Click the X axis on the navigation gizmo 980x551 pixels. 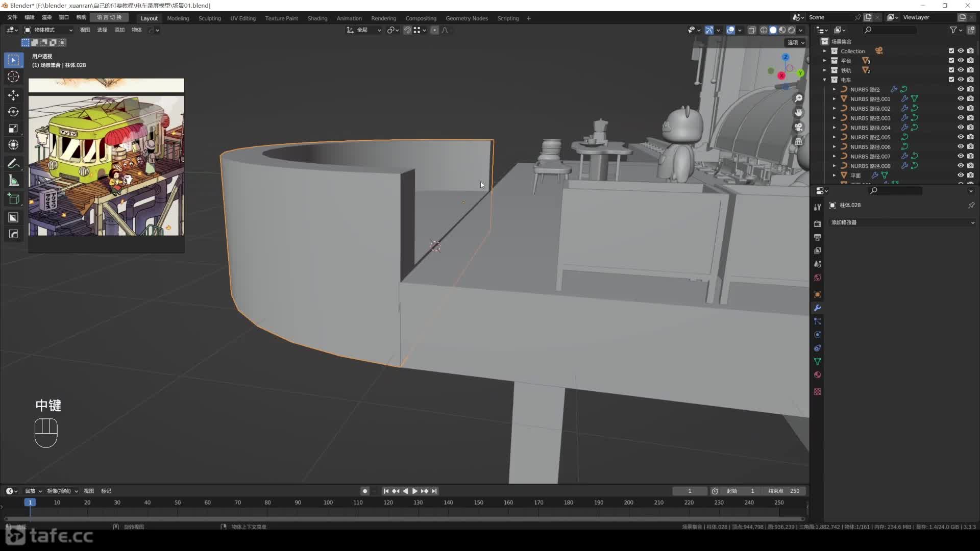tap(781, 76)
